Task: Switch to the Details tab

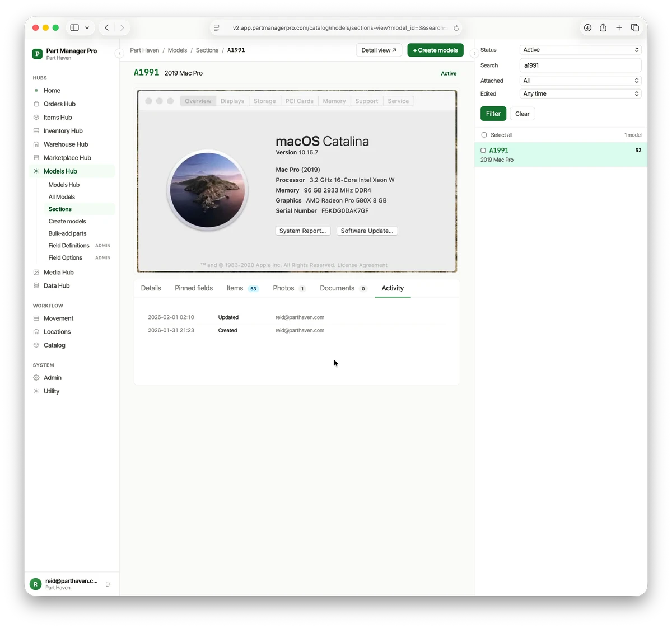Action: 151,288
